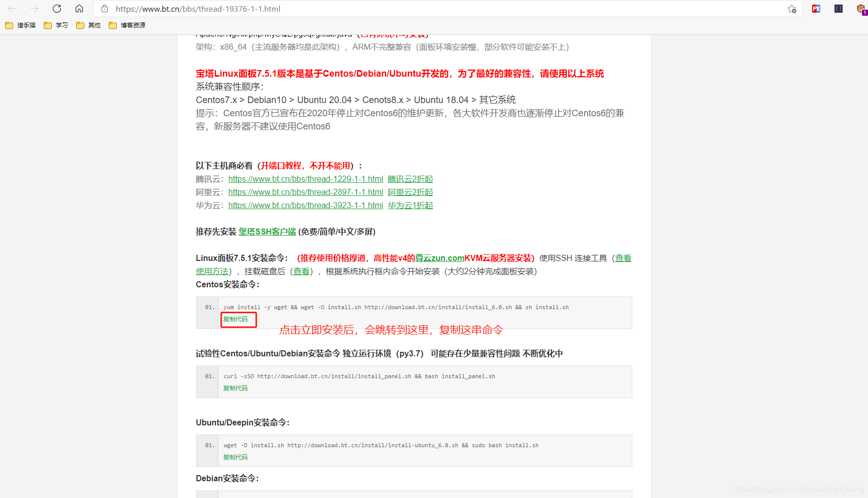
Task: Open the Tampermonkey monkey extension with badge 1
Action: pos(860,9)
